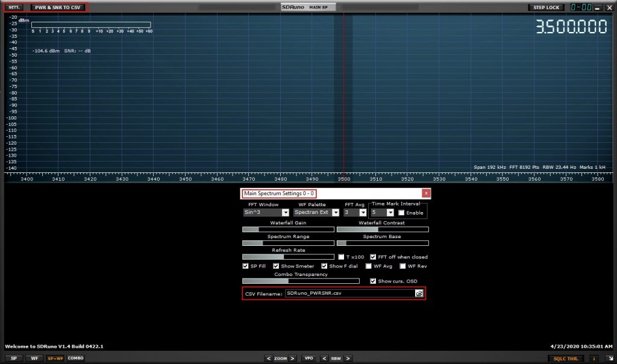The width and height of the screenshot is (617, 364).
Task: Toggle the WF Avg checkbox
Action: (x=368, y=266)
